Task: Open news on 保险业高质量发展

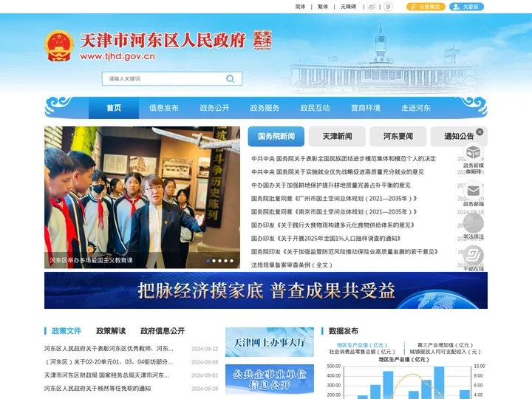Action: coord(345,252)
